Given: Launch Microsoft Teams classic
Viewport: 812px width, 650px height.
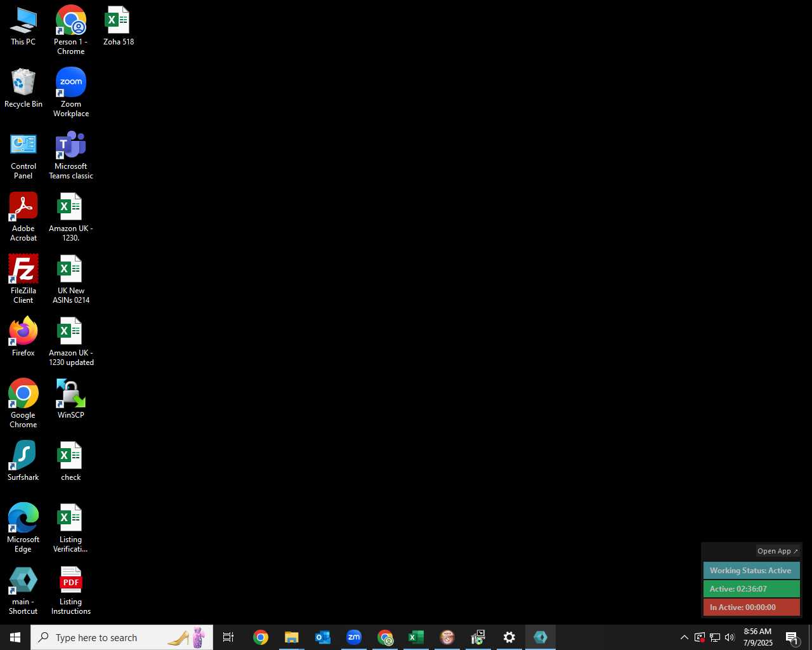Looking at the screenshot, I should point(71,156).
